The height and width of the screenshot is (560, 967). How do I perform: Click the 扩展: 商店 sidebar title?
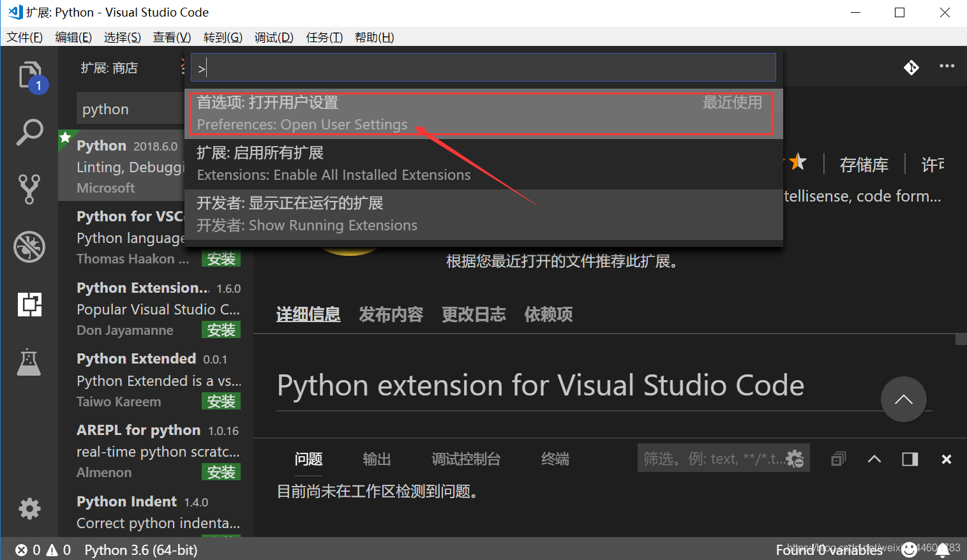109,68
